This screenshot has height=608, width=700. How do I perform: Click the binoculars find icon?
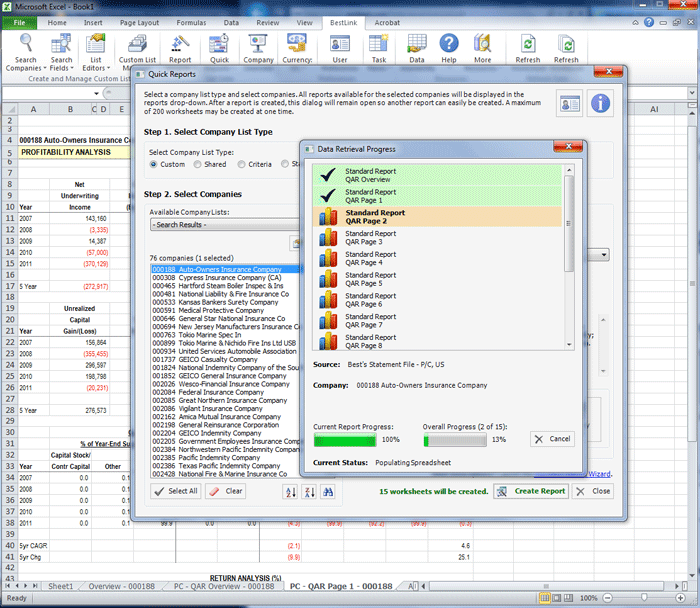click(x=328, y=491)
